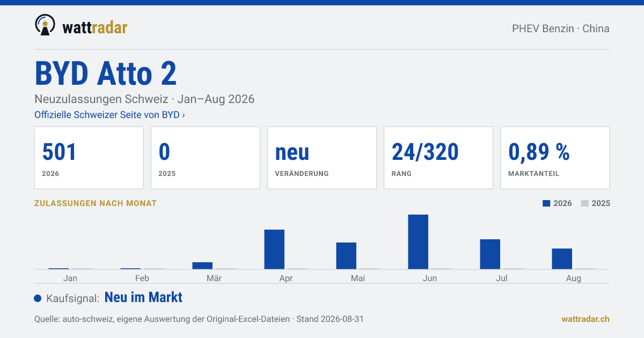Click the Feb axis label
This screenshot has height=338, width=644.
click(x=142, y=278)
